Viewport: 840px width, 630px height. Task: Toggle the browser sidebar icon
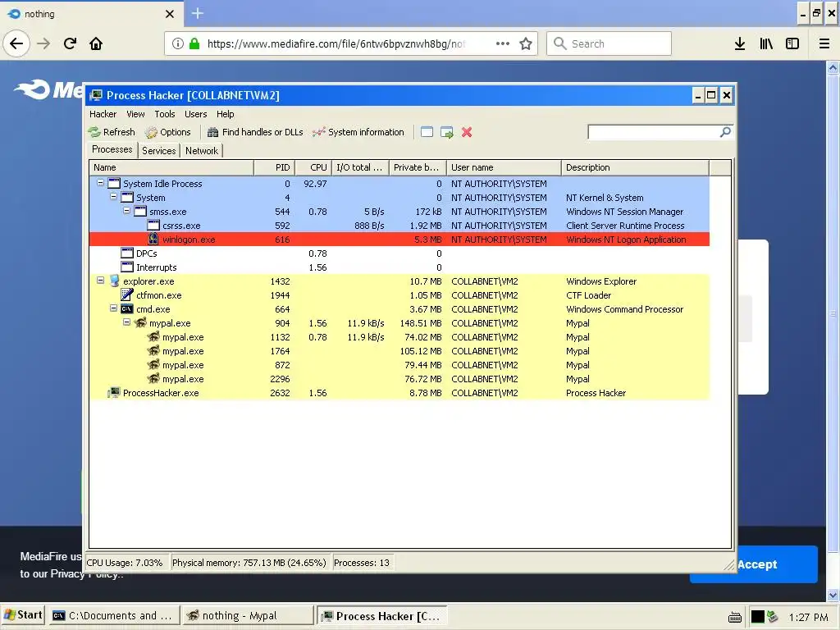(x=792, y=44)
